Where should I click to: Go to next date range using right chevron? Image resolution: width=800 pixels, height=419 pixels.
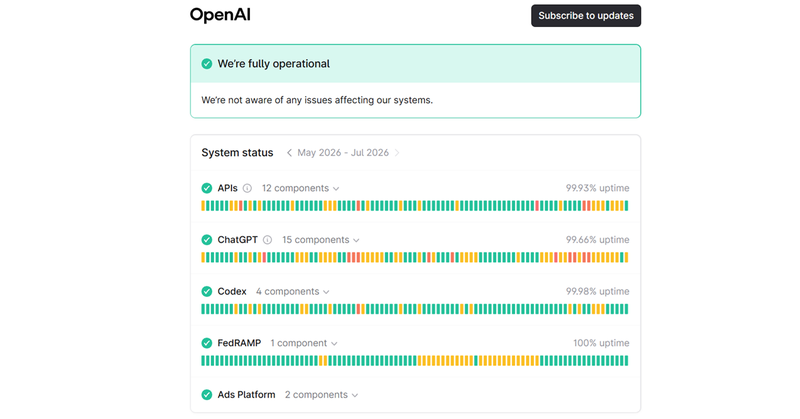(397, 153)
